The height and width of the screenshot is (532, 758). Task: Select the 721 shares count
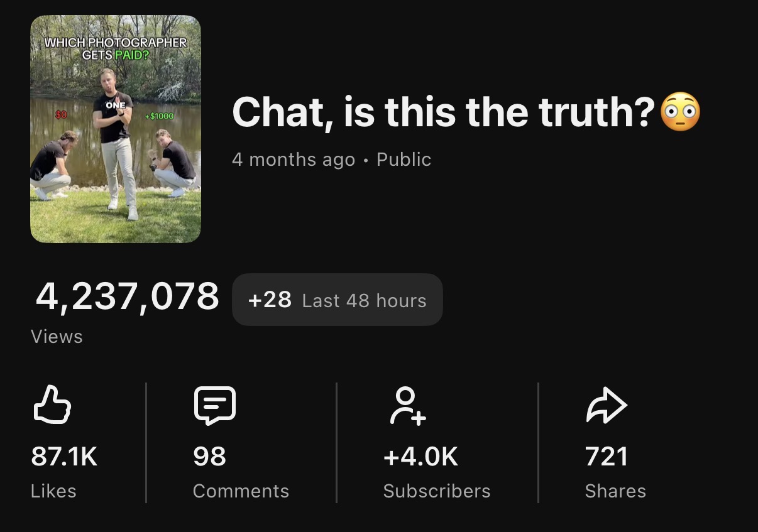(x=607, y=457)
